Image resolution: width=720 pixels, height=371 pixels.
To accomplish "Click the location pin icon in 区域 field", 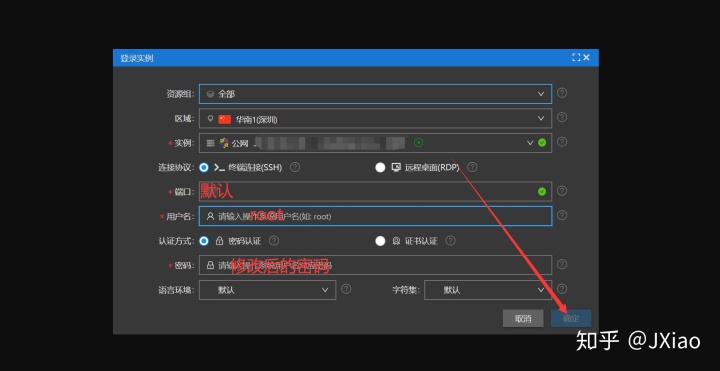I will click(210, 118).
